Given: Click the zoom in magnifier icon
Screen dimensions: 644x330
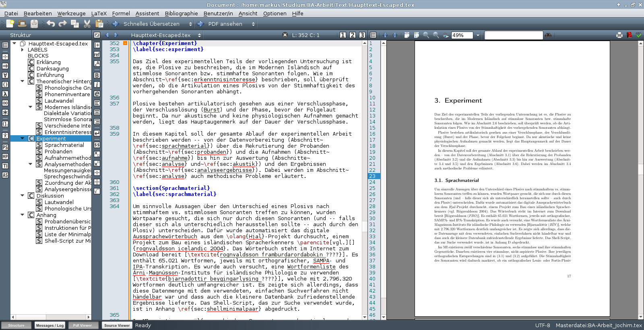Looking at the screenshot, I should pyautogui.click(x=426, y=35).
